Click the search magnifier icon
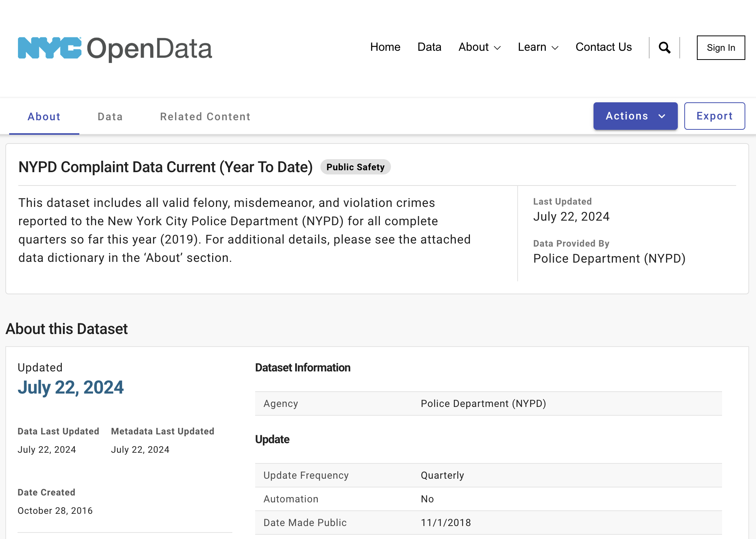Screen dimensions: 756x539 point(664,48)
